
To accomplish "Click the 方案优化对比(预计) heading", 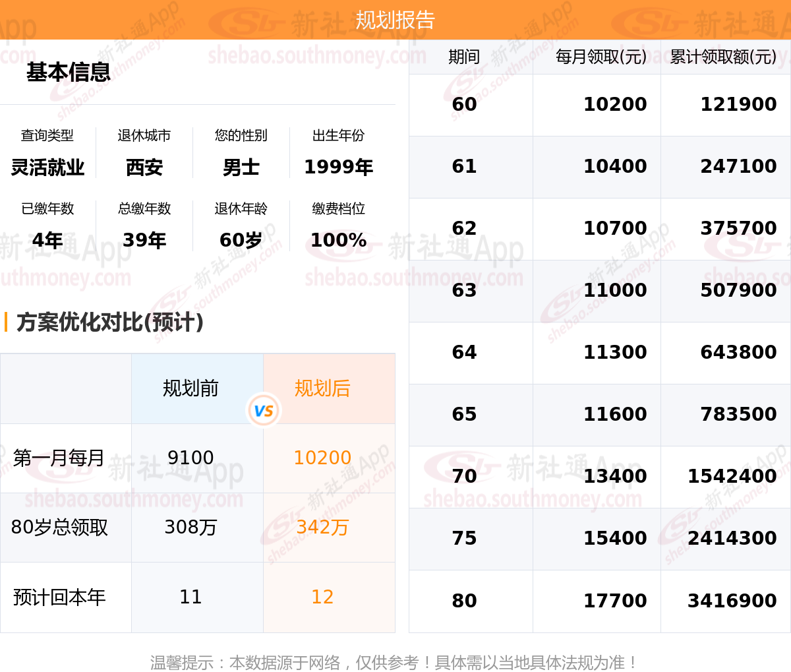I will [x=110, y=322].
